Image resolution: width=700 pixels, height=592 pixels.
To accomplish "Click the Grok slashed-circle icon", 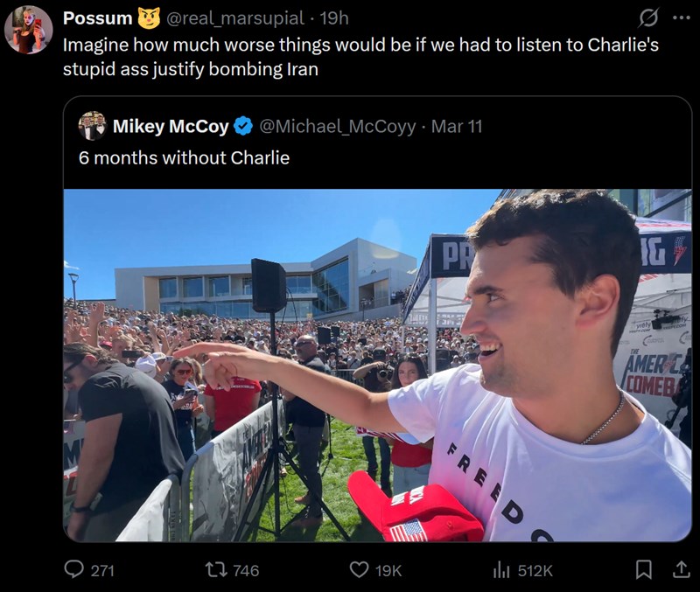I will coord(649,17).
